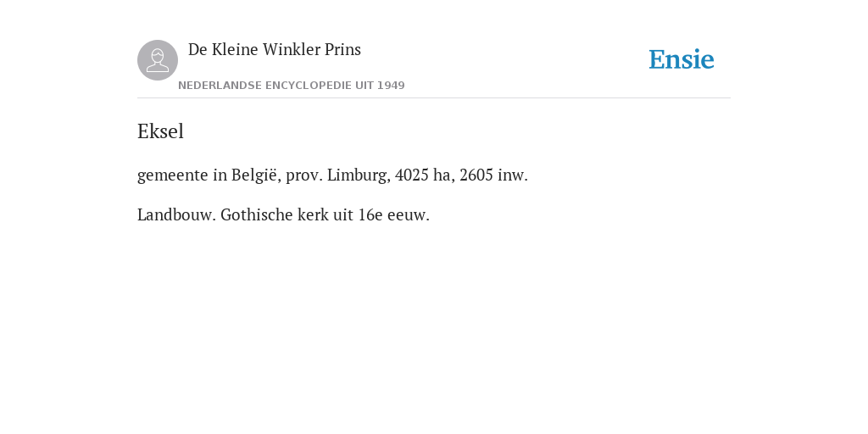Click the word ENCYCLOPEDIE in the subtitle

309,86
